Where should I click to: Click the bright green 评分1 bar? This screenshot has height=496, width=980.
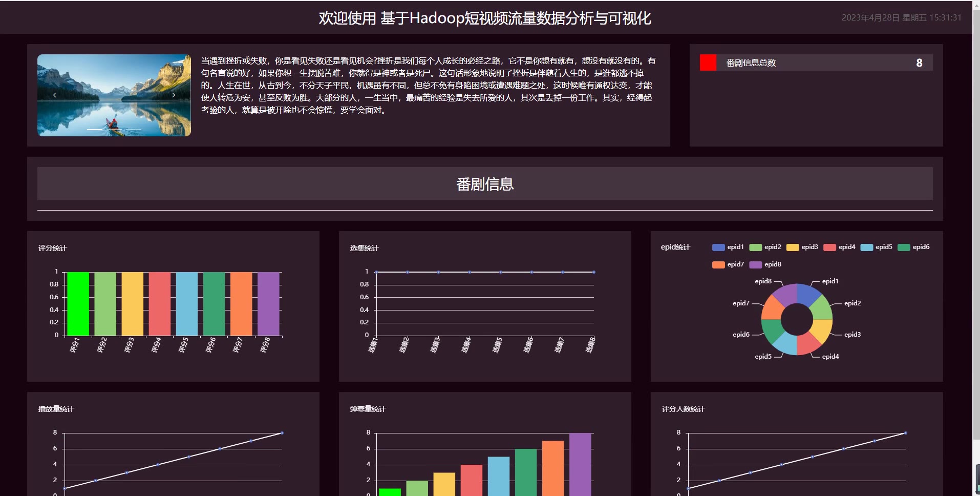(x=78, y=304)
